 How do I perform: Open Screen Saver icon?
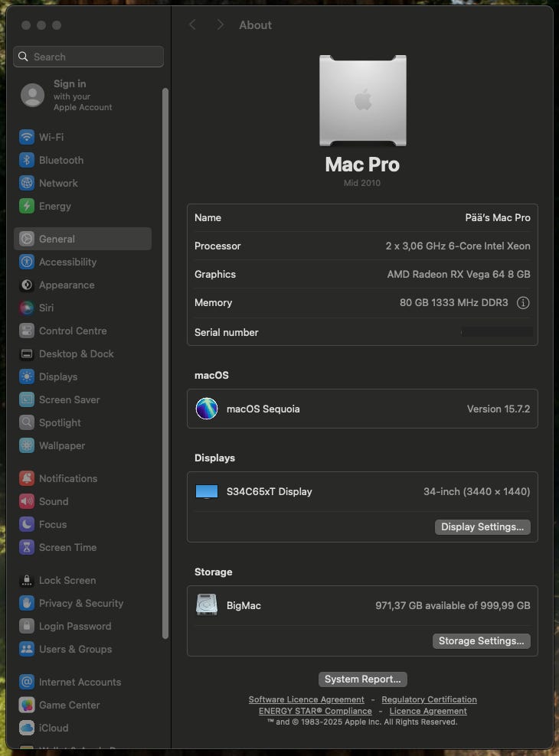27,399
